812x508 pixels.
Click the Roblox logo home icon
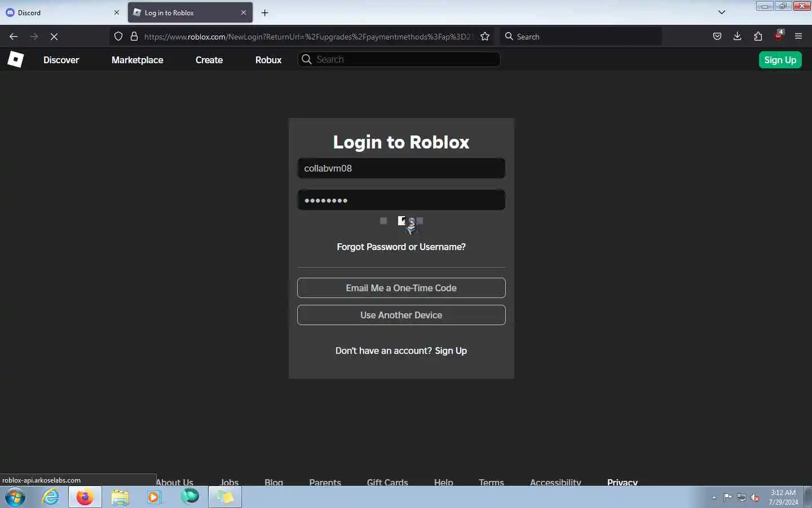tap(15, 59)
